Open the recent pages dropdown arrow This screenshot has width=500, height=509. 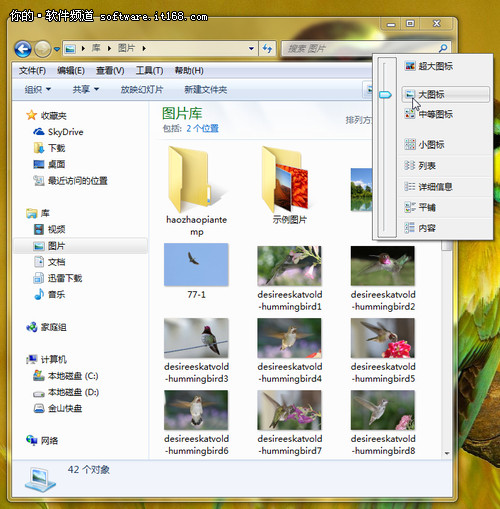click(x=57, y=49)
